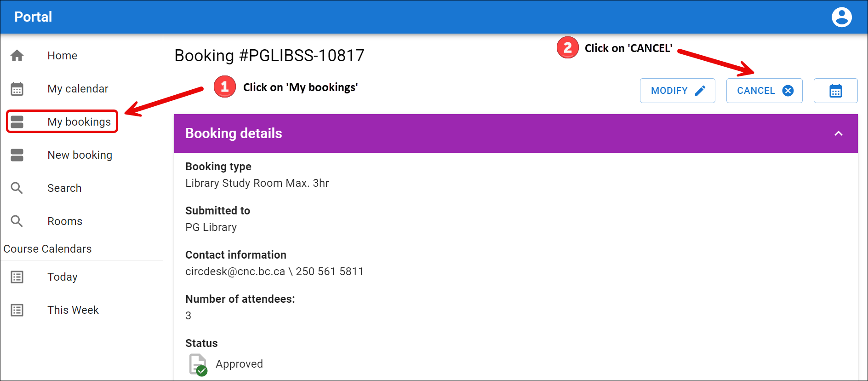Show Today's course calendar
This screenshot has height=381, width=868.
point(63,277)
